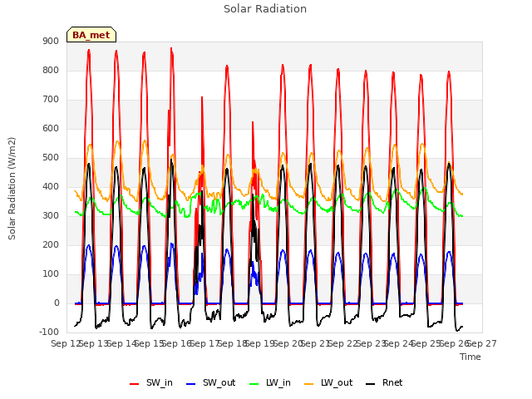532x399 pixels.
Task: Click the 400 y-axis tick label
Action: click(51, 186)
